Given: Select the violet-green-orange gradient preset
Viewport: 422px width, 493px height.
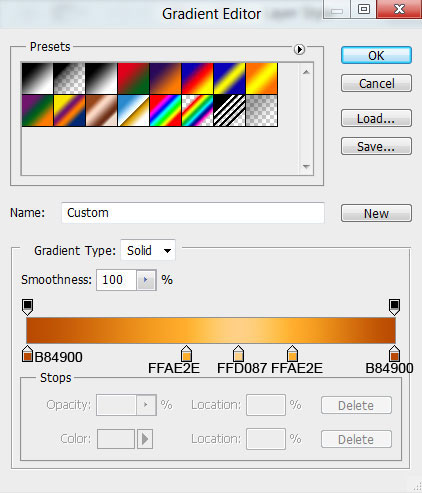Looking at the screenshot, I should [x=37, y=110].
